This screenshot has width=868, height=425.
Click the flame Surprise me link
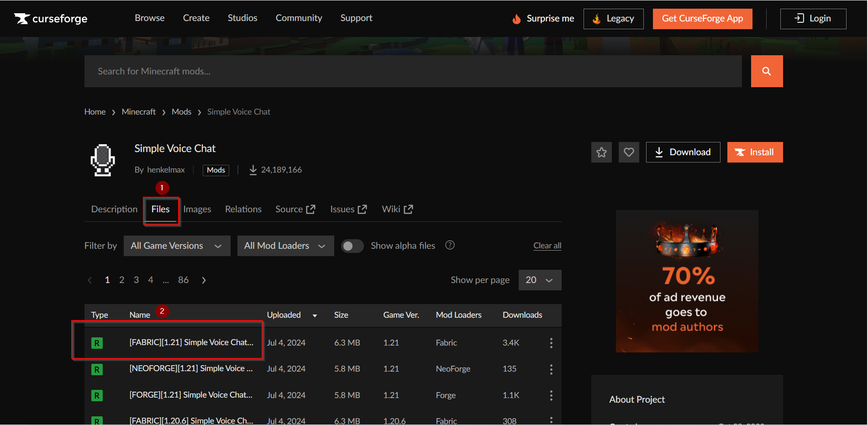[x=543, y=19]
